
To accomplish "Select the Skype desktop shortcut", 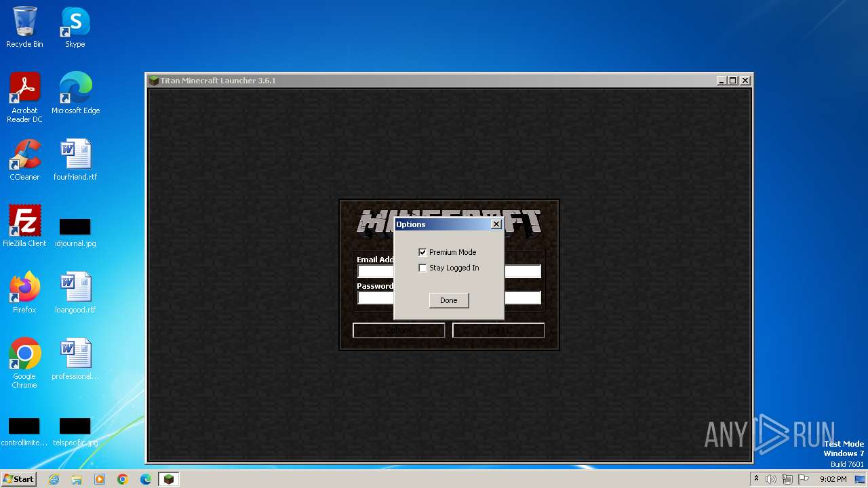I will tap(75, 27).
